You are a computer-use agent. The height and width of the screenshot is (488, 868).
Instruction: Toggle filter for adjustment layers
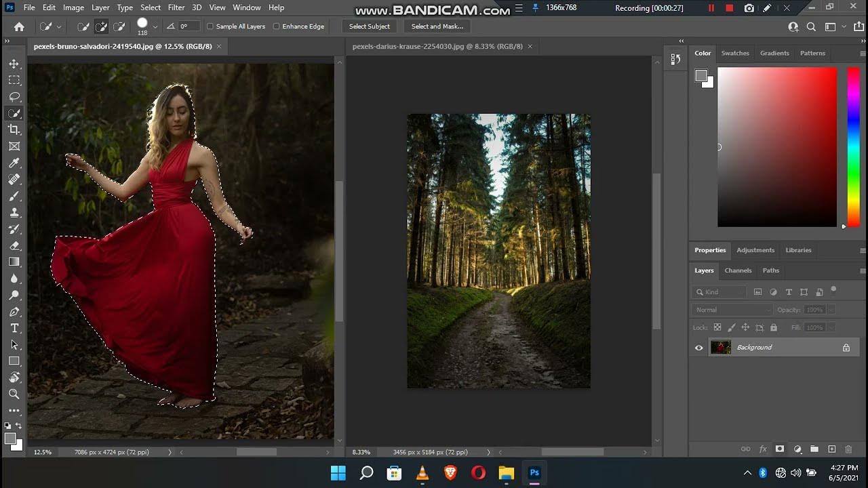pos(774,292)
